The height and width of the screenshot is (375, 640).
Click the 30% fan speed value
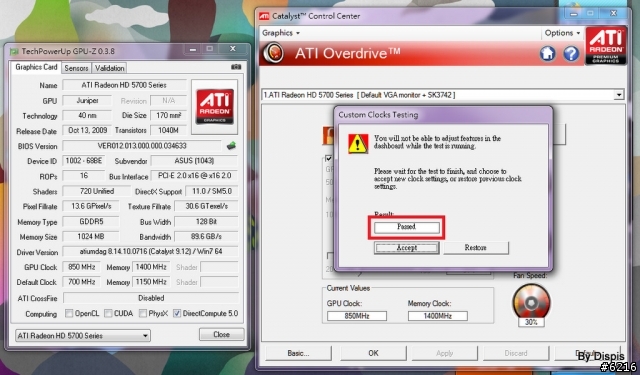(x=531, y=322)
